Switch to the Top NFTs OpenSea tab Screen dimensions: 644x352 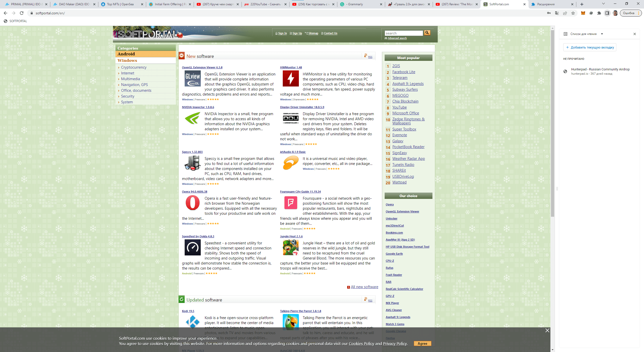click(120, 4)
